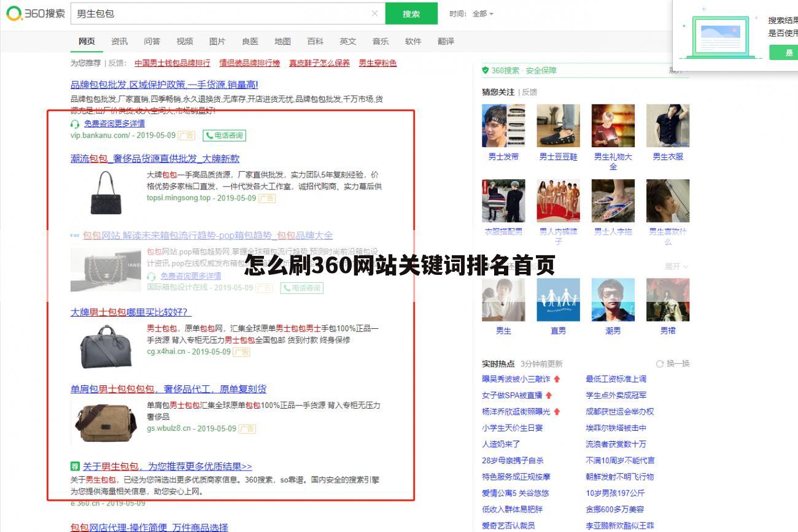798x532 pixels.
Task: Click the black chain handbag thumbnail
Action: (106, 192)
